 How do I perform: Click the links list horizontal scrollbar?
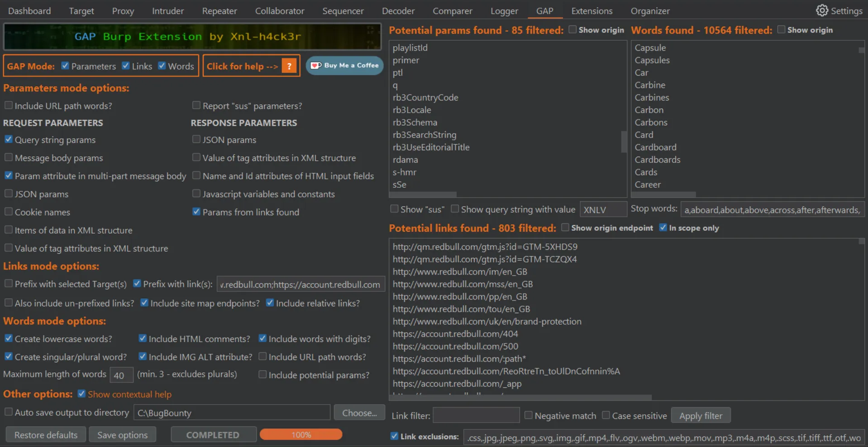520,397
